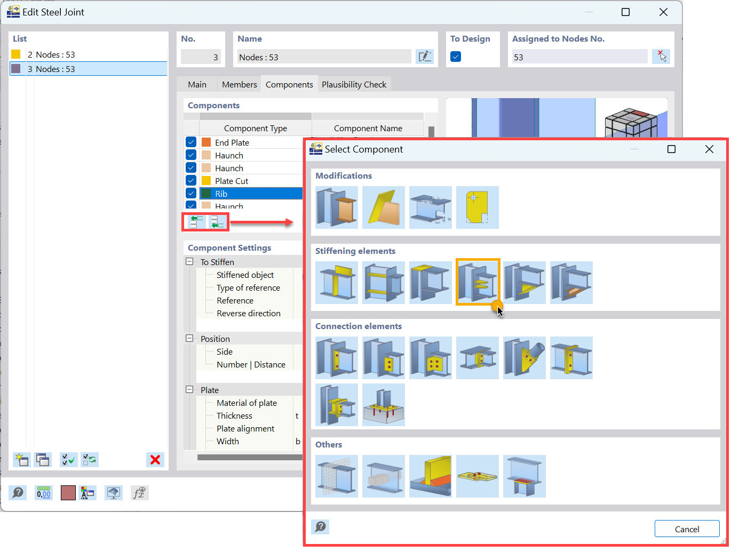Click the insert component at beginning icon

[196, 222]
